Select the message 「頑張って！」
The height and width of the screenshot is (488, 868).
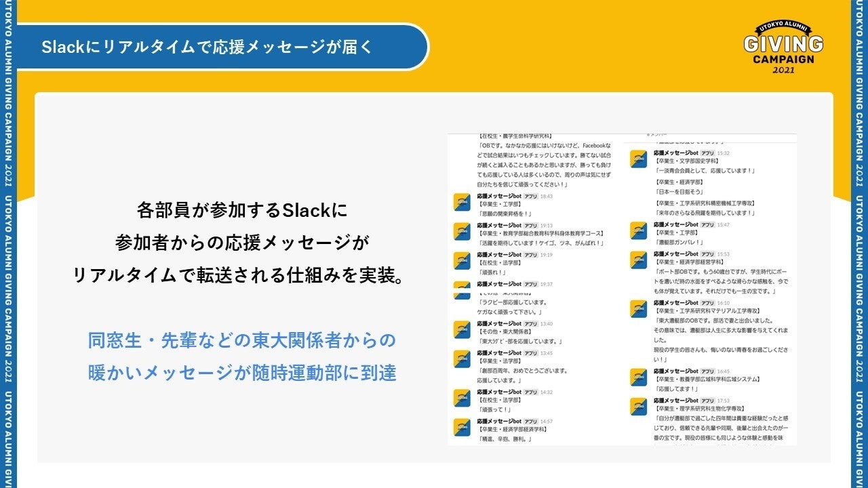coord(494,410)
